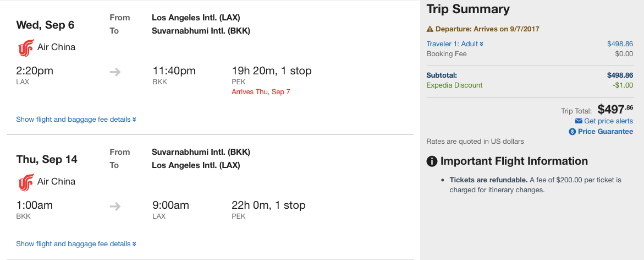Click the warning triangle icon in Trip Summary
This screenshot has height=260, width=644.
430,29
